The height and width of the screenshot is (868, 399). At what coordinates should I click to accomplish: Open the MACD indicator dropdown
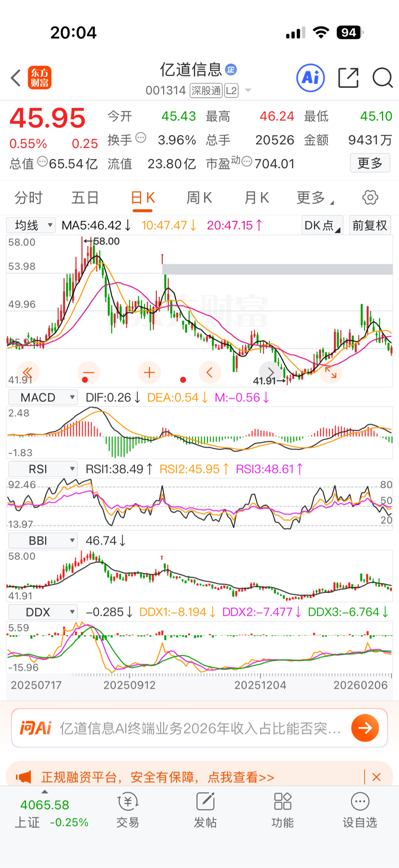coord(43,398)
